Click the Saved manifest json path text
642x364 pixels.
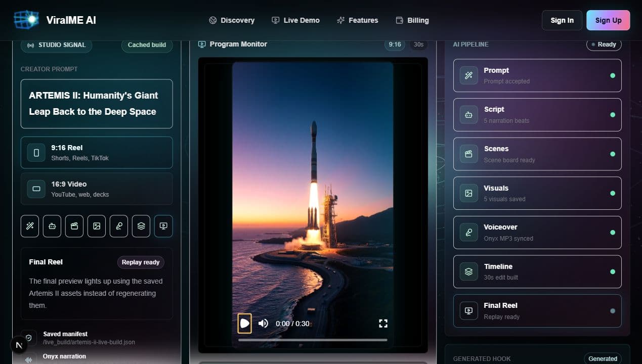89,342
